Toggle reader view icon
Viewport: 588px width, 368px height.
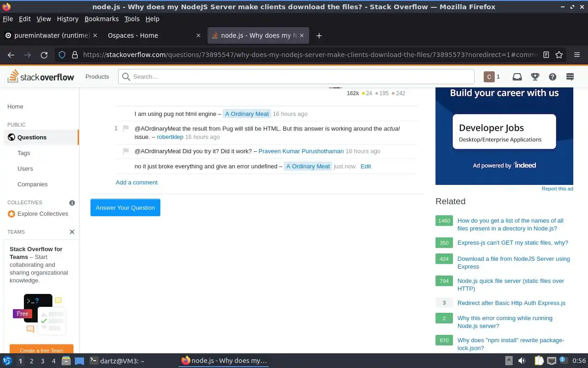pos(546,55)
